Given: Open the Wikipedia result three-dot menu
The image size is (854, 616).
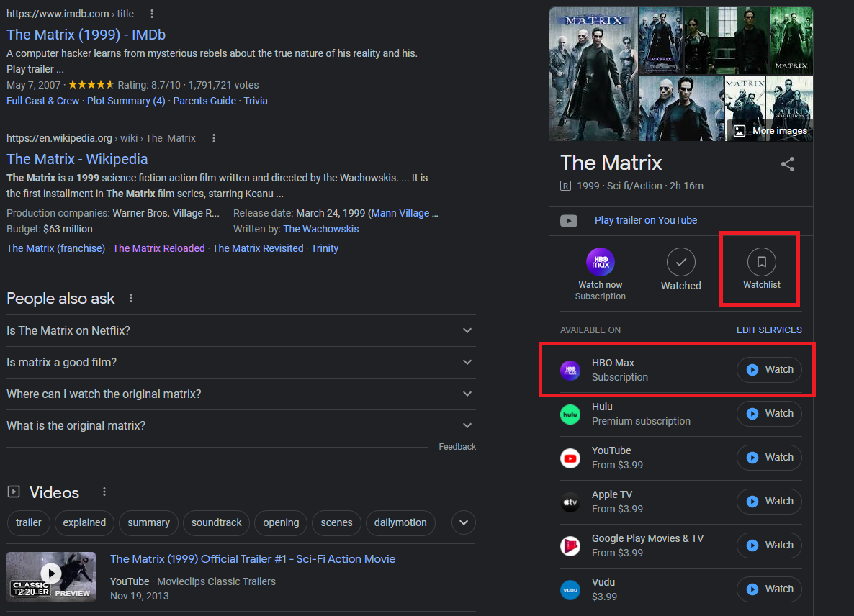Looking at the screenshot, I should pos(214,138).
